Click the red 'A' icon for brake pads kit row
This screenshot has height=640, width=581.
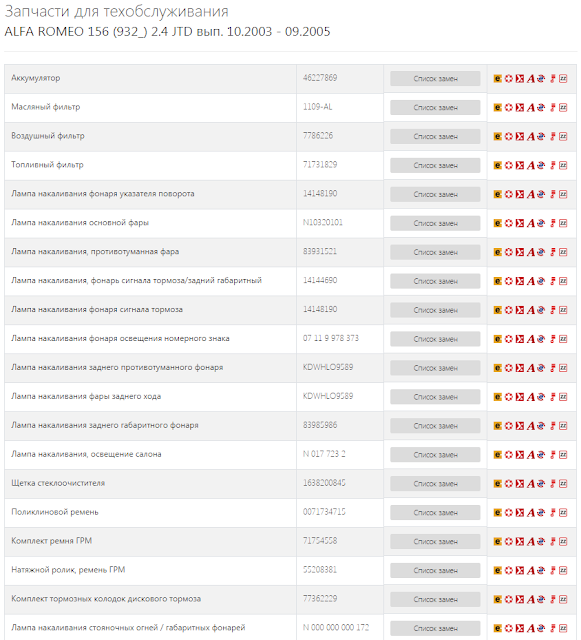[x=530, y=600]
